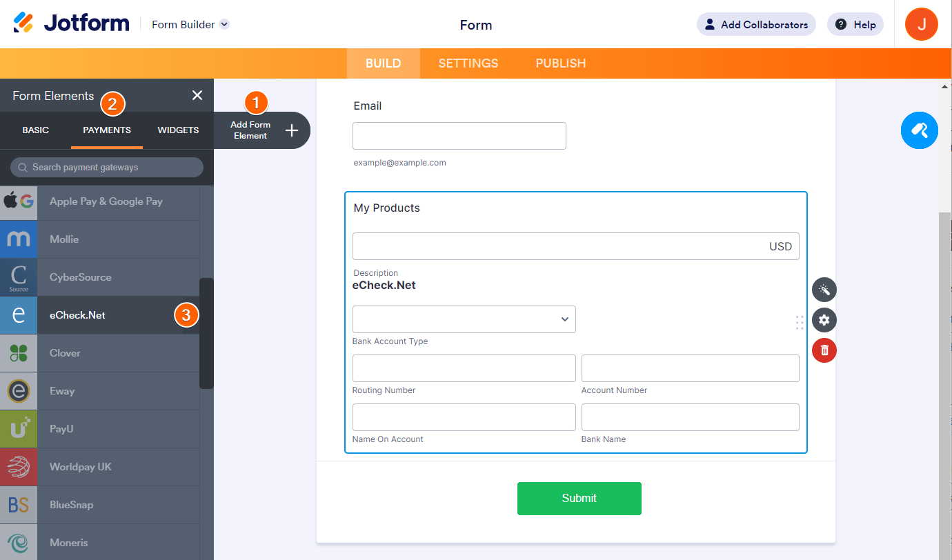This screenshot has height=560, width=952.
Task: Select the PAYMENTS elements tab
Action: pos(107,130)
